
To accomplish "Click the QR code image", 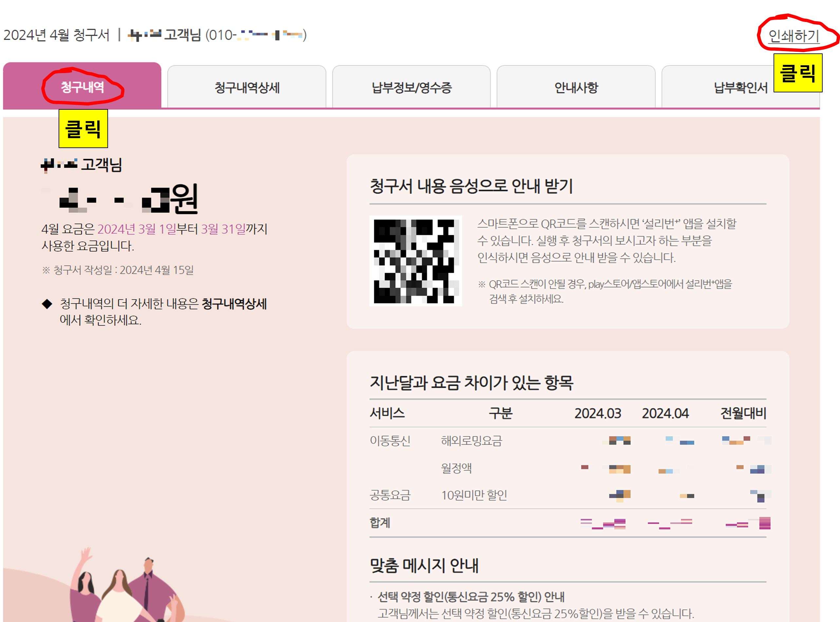I will pyautogui.click(x=415, y=261).
